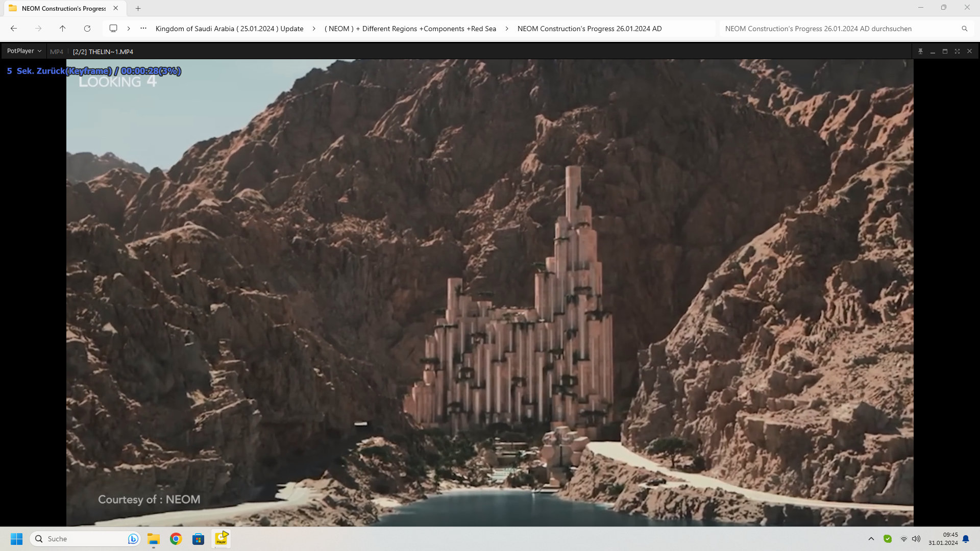Open the green security shield tray icon
The image size is (980, 551).
click(x=888, y=539)
